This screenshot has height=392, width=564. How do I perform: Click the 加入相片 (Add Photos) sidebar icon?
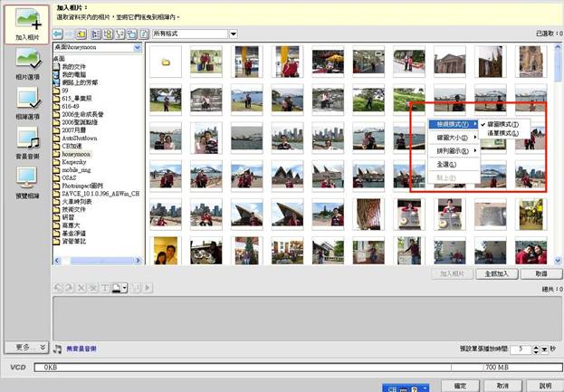[25, 24]
